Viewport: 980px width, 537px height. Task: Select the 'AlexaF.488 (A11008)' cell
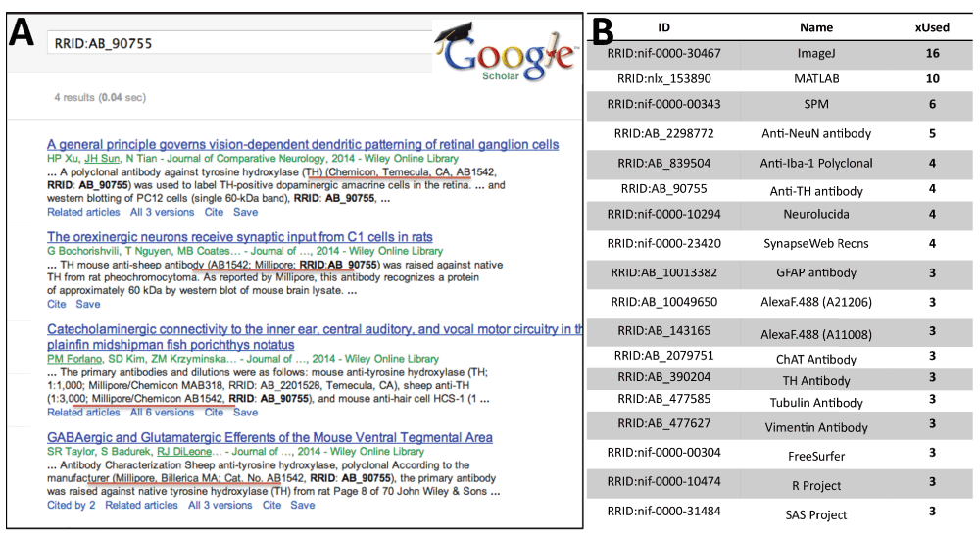click(x=816, y=334)
